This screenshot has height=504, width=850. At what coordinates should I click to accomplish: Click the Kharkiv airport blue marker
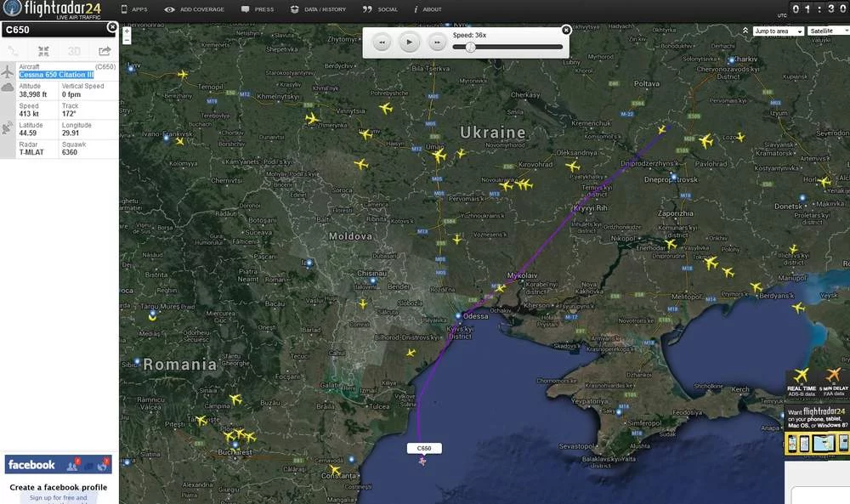pos(731,60)
